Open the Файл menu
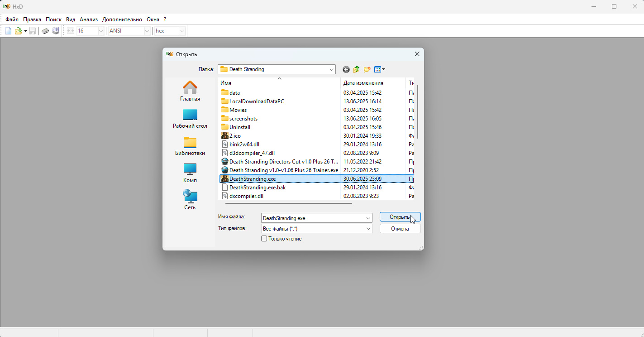 (12, 19)
